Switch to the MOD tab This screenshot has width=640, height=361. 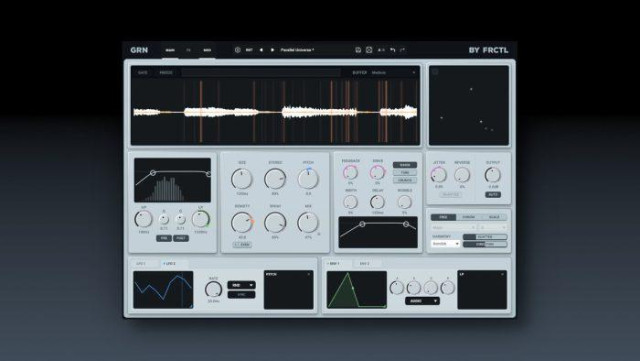coord(207,50)
